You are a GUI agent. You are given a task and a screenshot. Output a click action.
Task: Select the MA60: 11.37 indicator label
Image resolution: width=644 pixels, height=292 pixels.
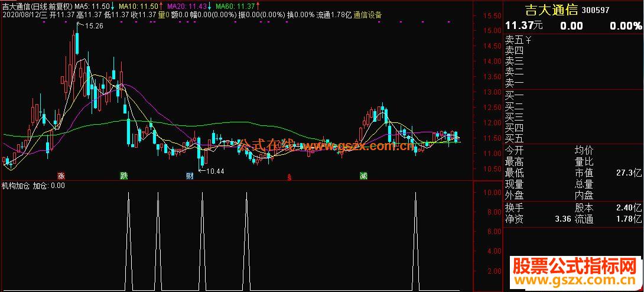point(235,7)
